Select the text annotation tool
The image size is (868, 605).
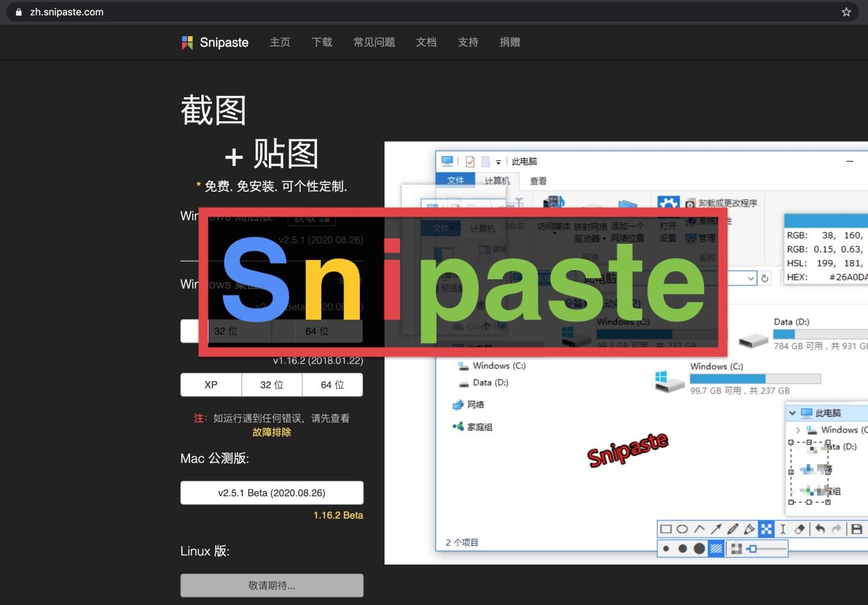[783, 529]
